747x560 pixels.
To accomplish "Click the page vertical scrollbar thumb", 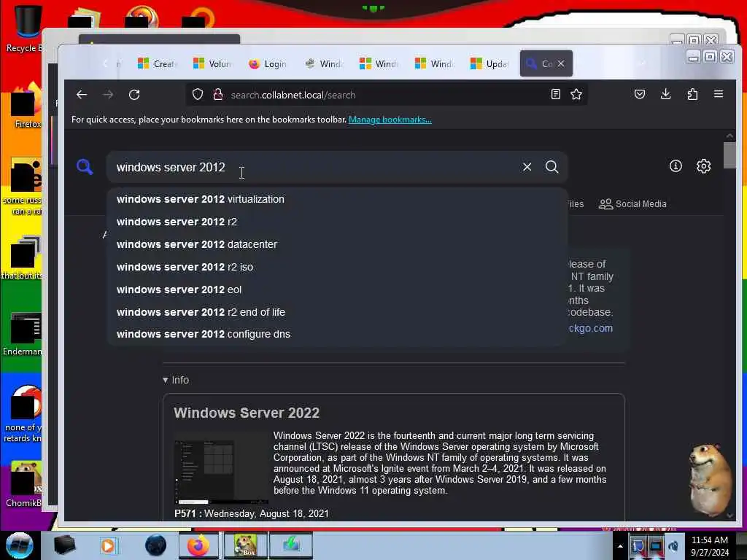I will point(729,155).
